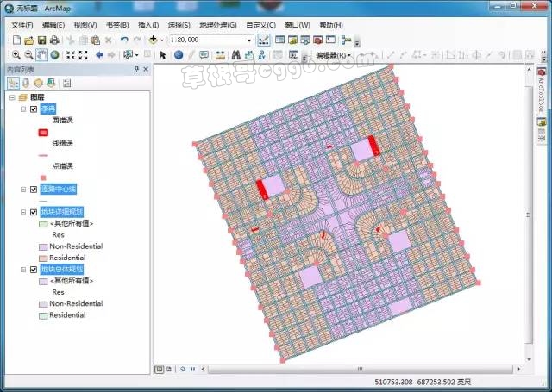
Task: Click the Identify info tool
Action: pos(179,55)
